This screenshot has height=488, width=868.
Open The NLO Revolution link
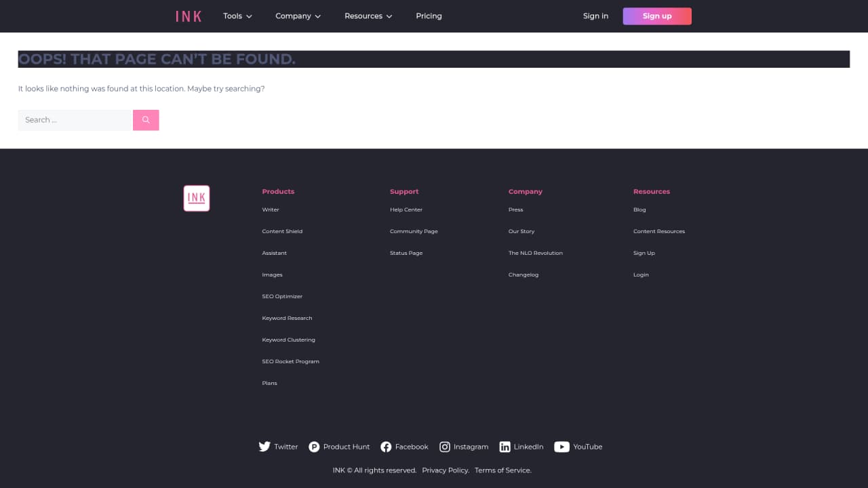tap(536, 253)
